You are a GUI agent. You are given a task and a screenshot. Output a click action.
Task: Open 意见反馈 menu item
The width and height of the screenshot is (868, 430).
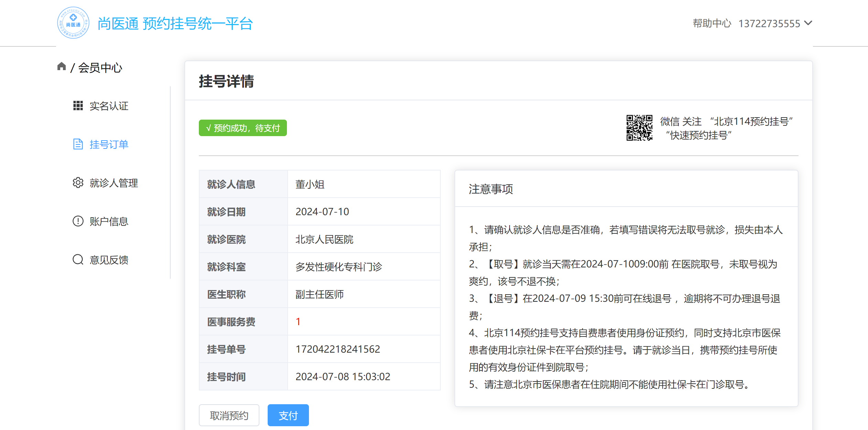click(x=109, y=260)
